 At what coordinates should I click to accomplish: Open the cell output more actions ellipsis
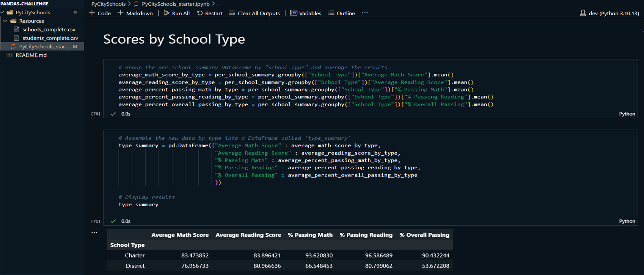(94, 232)
